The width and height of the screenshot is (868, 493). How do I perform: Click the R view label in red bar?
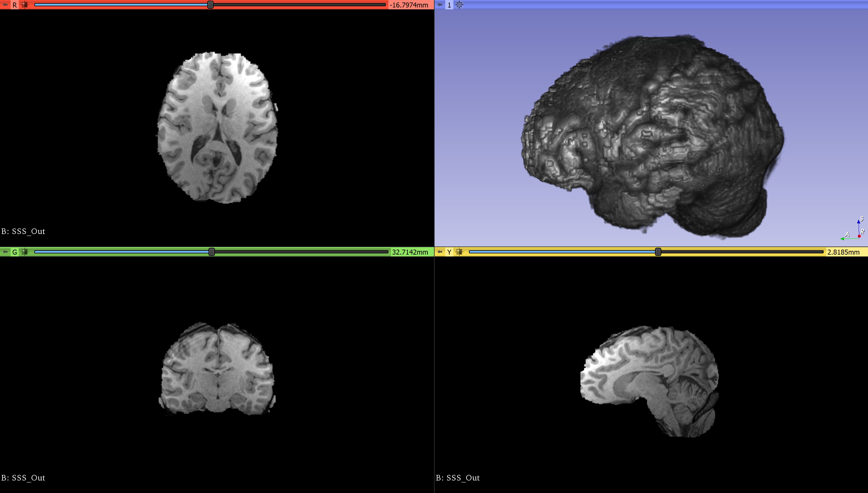(x=15, y=5)
